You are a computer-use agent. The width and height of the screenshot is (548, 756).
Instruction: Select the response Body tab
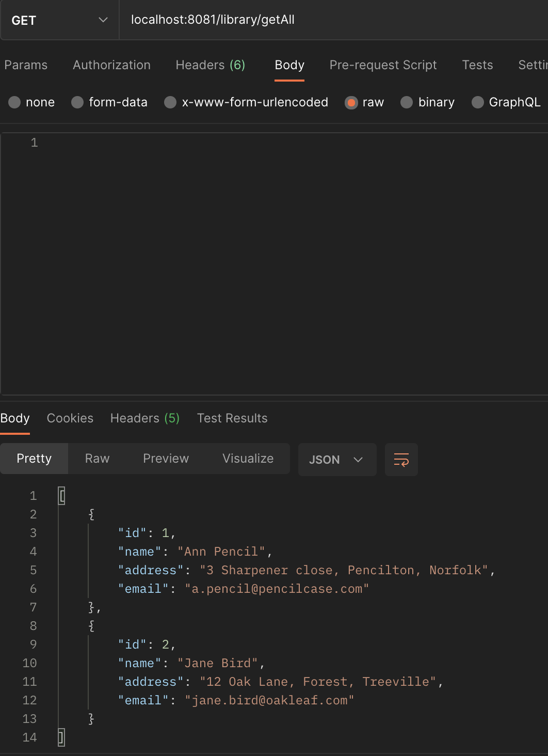[x=15, y=418]
